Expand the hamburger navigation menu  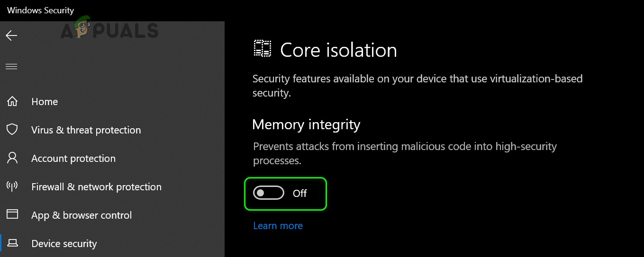pyautogui.click(x=11, y=66)
